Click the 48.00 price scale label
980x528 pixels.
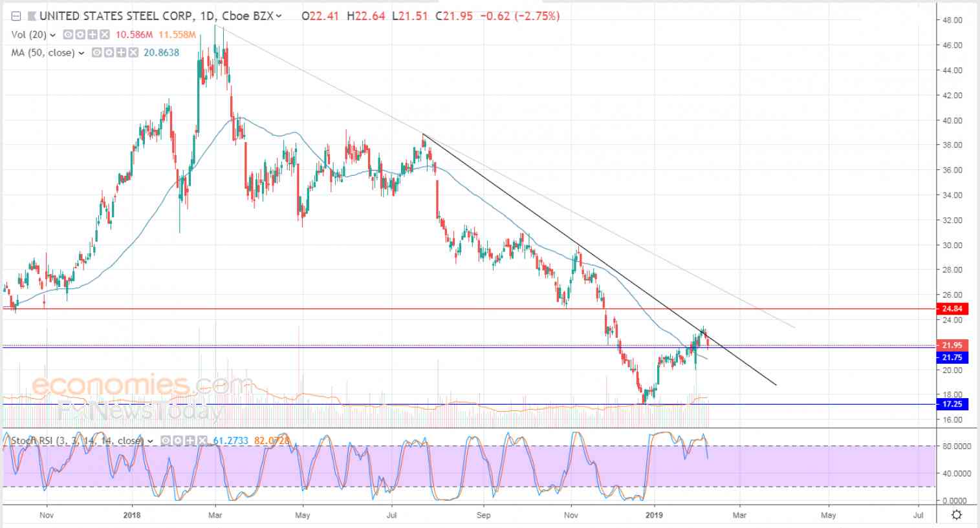[x=952, y=20]
